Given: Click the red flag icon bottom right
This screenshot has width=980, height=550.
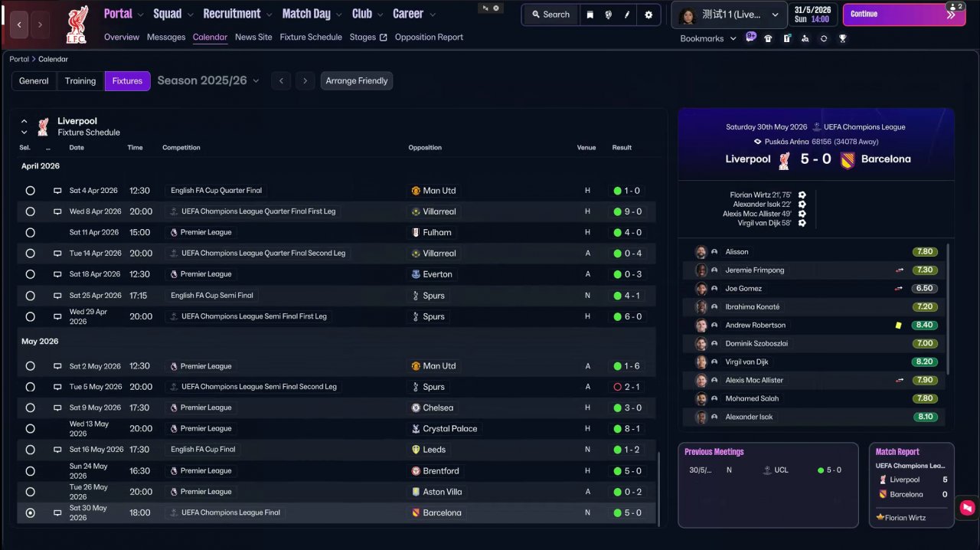Looking at the screenshot, I should [967, 507].
